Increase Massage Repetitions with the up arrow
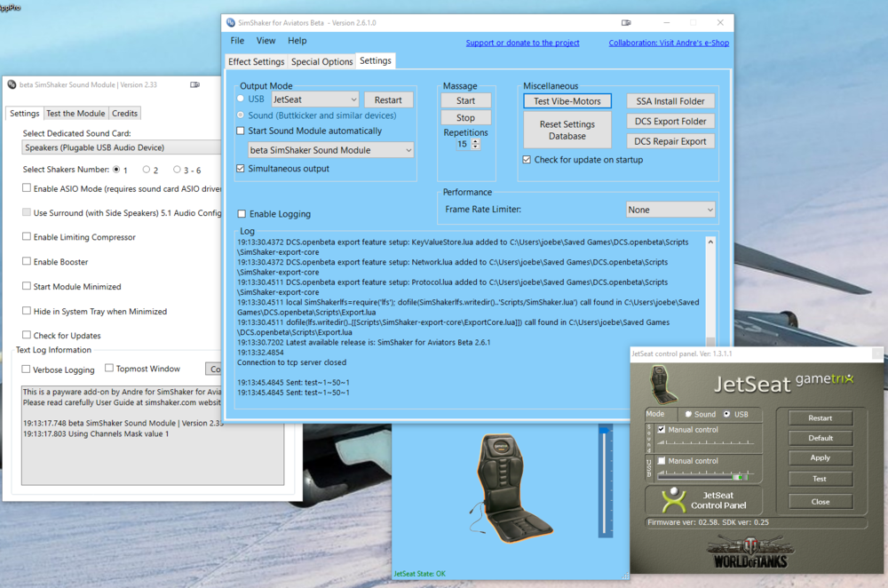 477,140
